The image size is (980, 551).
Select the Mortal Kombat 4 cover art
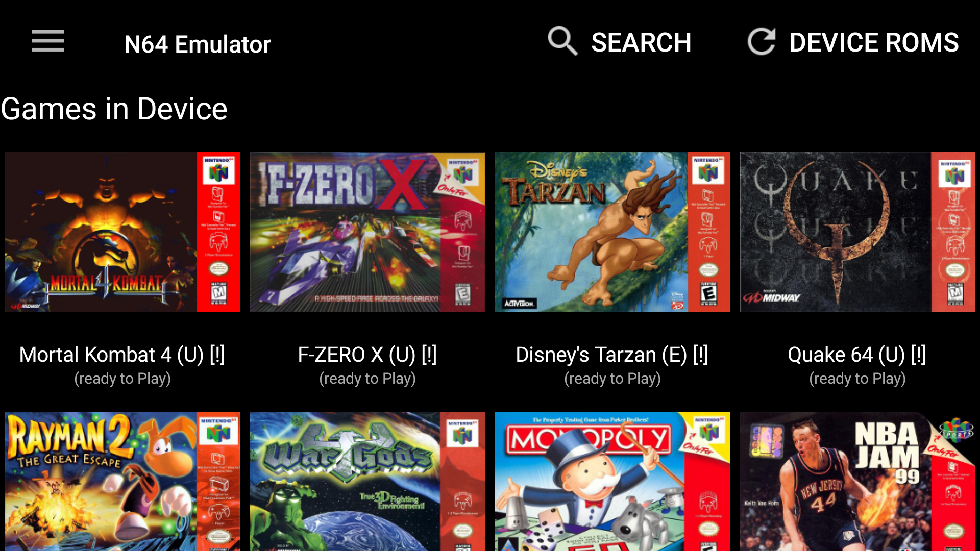pos(122,232)
